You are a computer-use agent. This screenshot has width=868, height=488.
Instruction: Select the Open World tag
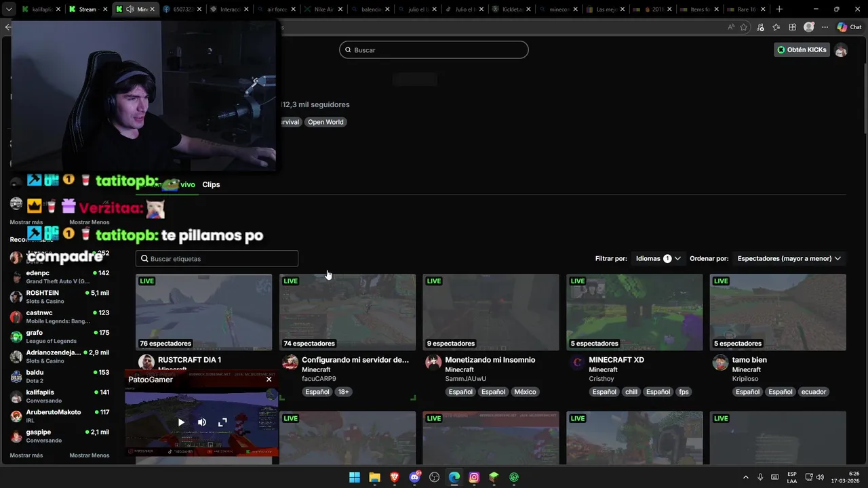pyautogui.click(x=325, y=122)
